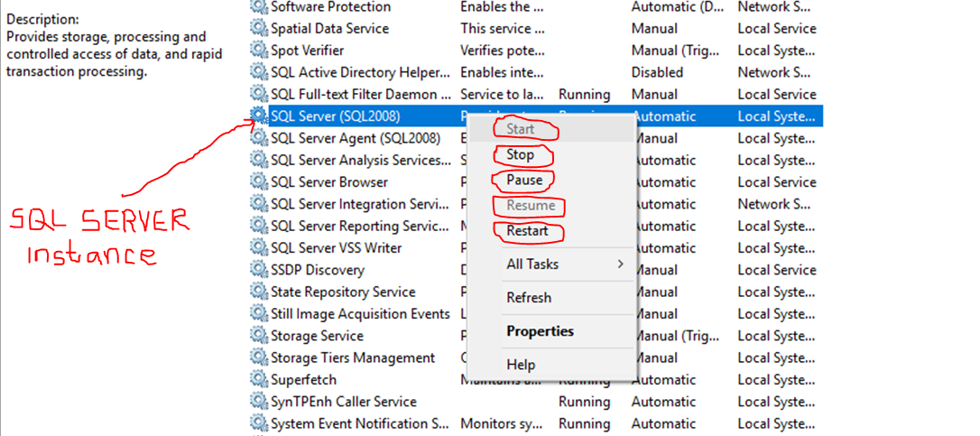Select the SQL Server (SQL2008) service name
The width and height of the screenshot is (980, 436).
click(335, 116)
